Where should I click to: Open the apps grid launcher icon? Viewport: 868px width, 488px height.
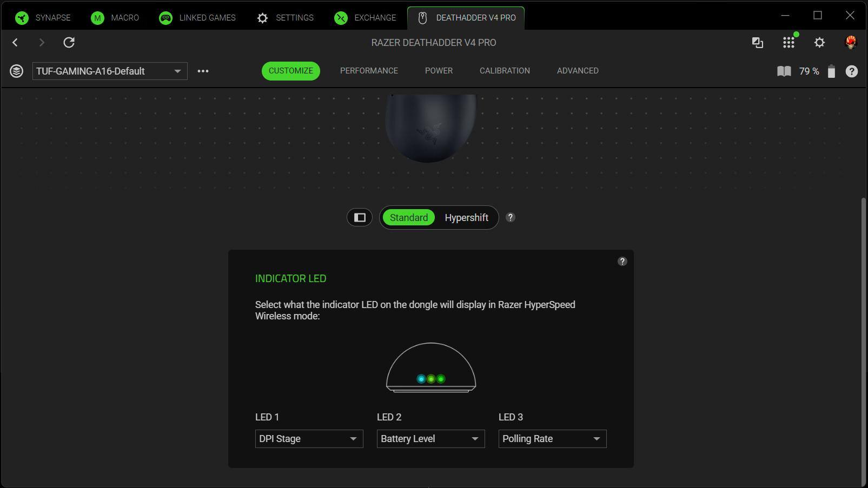(x=789, y=43)
